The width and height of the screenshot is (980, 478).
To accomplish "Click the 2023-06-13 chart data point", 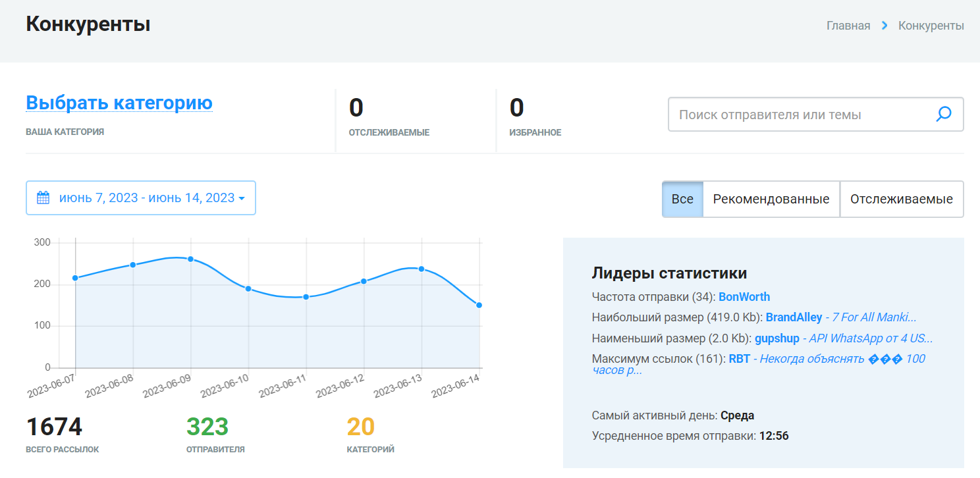I will point(422,269).
